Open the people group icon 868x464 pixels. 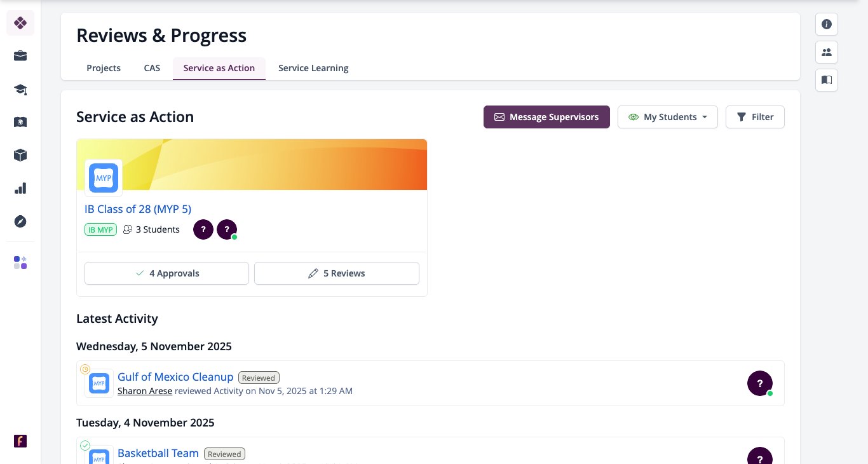(x=827, y=52)
